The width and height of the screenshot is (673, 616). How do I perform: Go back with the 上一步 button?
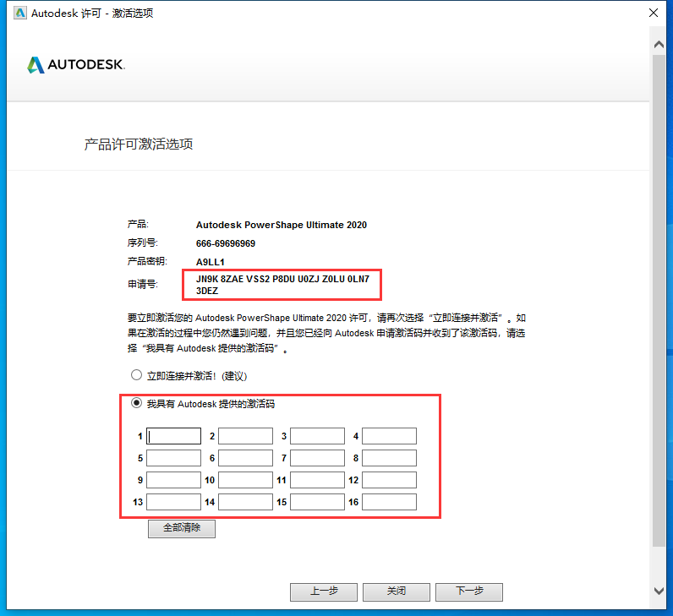tap(324, 592)
